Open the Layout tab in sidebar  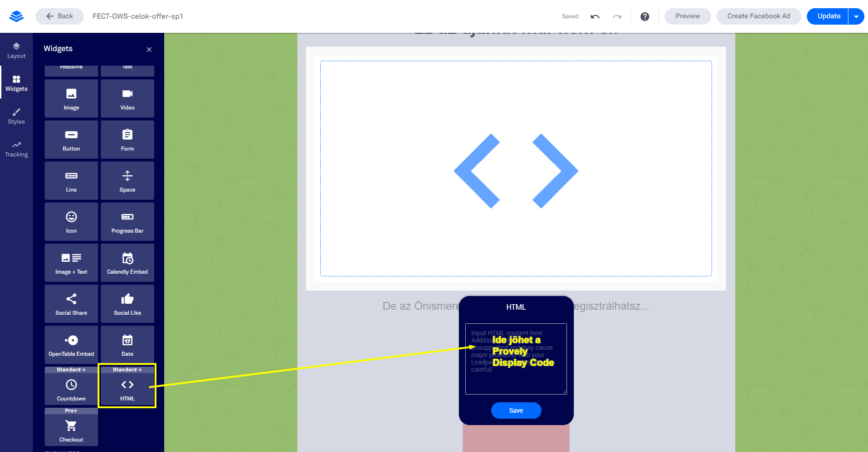click(x=16, y=50)
